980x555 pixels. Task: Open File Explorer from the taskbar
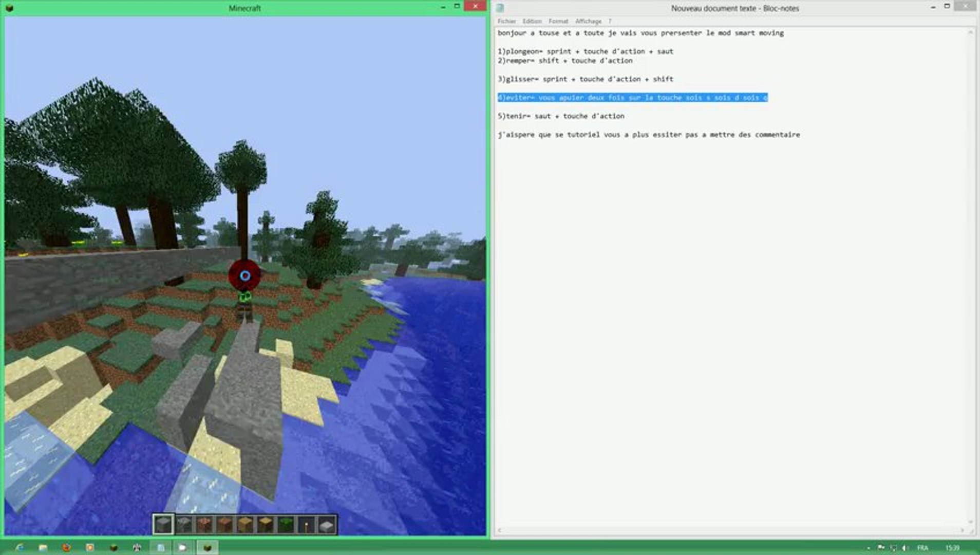pyautogui.click(x=43, y=547)
